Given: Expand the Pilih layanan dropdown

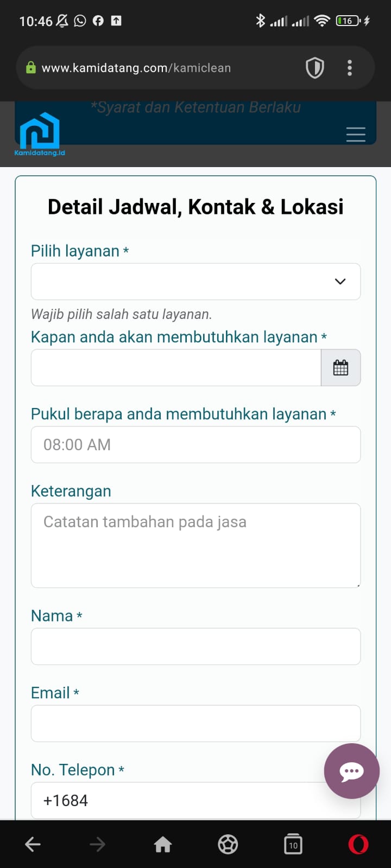Looking at the screenshot, I should click(195, 282).
